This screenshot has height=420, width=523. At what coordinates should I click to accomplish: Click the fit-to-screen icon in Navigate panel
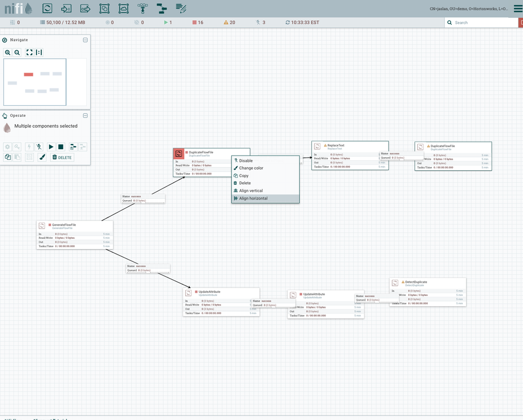29,52
